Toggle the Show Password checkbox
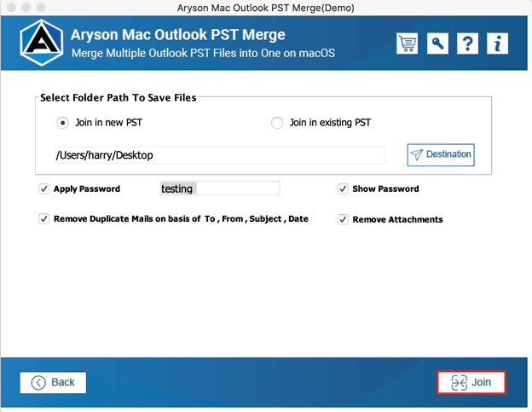Screen dimensions: 532x412 [343, 189]
